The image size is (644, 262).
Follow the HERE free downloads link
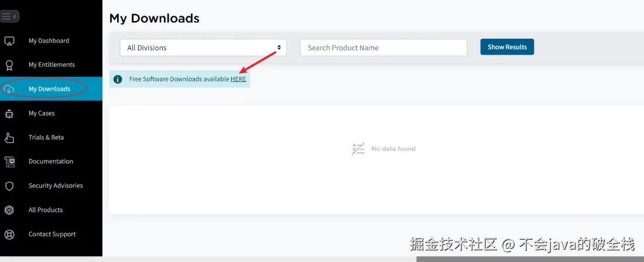tap(238, 79)
